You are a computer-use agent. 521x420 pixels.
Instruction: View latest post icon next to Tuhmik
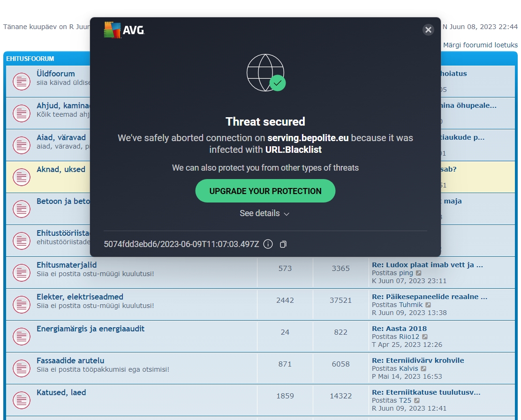pyautogui.click(x=428, y=305)
